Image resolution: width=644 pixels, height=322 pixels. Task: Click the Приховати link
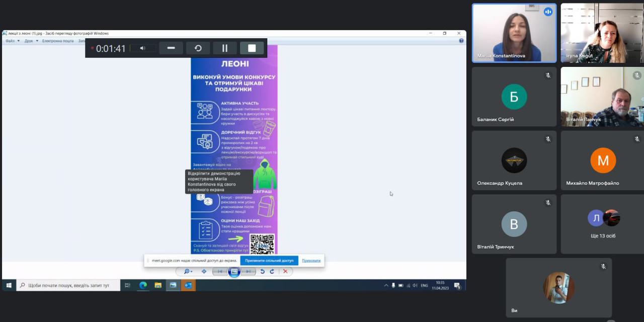click(x=311, y=261)
